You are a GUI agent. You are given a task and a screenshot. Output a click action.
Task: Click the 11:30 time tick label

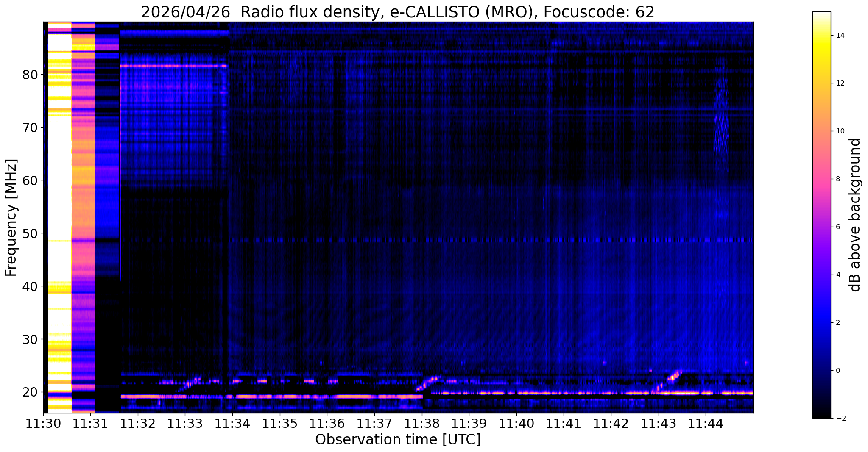[43, 423]
